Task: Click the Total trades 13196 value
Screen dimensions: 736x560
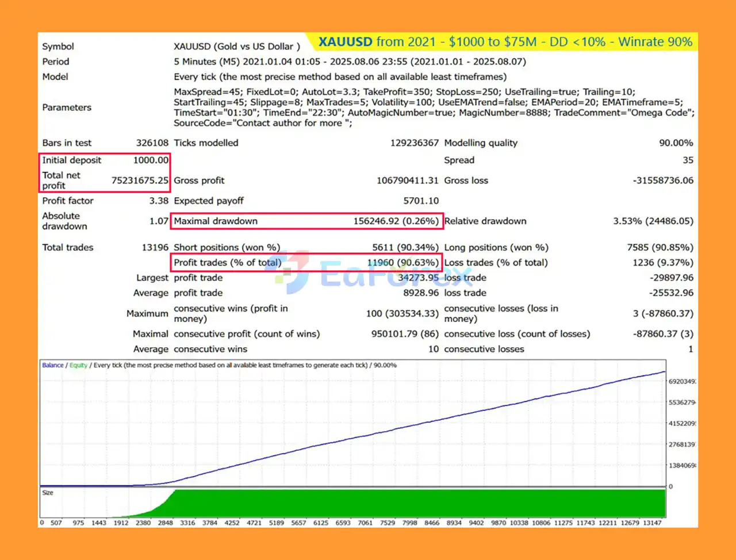Action: point(155,248)
